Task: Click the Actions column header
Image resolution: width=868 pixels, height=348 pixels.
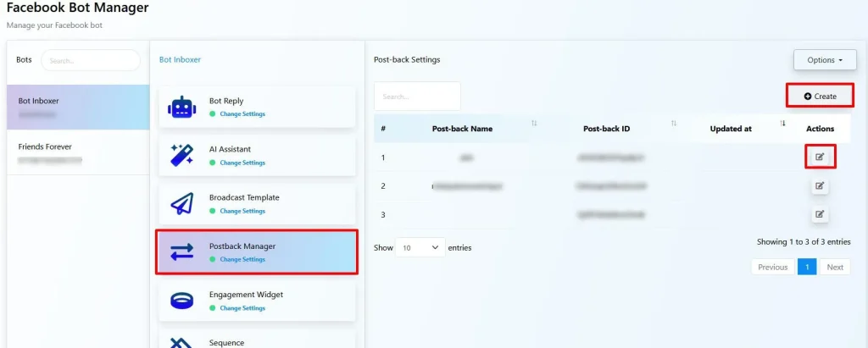Action: [820, 129]
